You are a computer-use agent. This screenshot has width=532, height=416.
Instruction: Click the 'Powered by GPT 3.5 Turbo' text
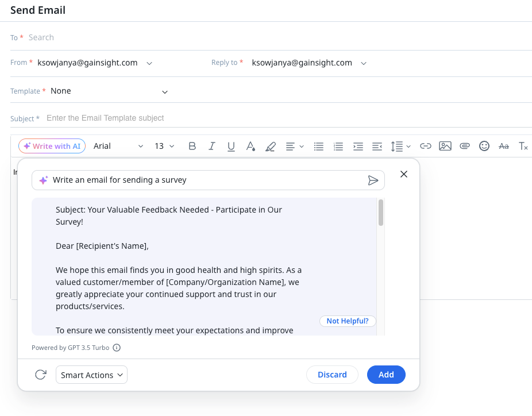click(x=70, y=348)
